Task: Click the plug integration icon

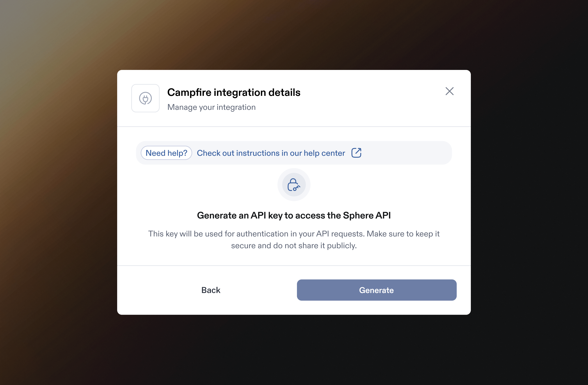Action: [145, 98]
